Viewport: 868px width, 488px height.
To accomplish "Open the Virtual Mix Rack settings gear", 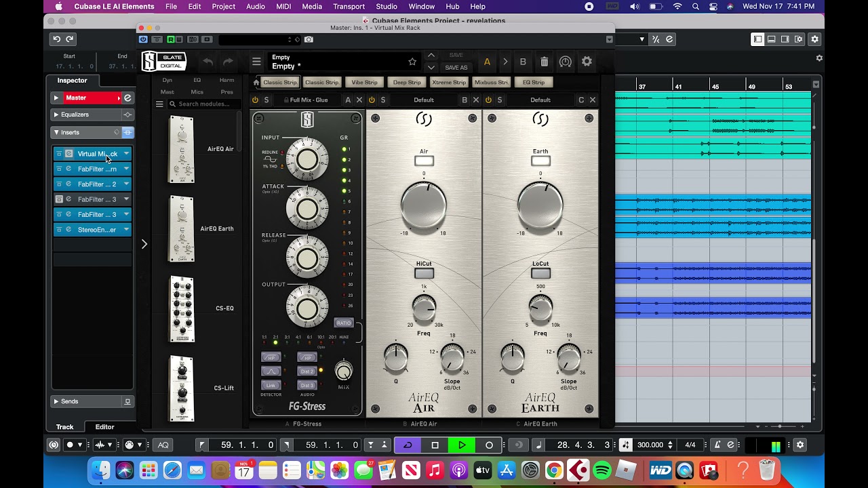I will (587, 62).
